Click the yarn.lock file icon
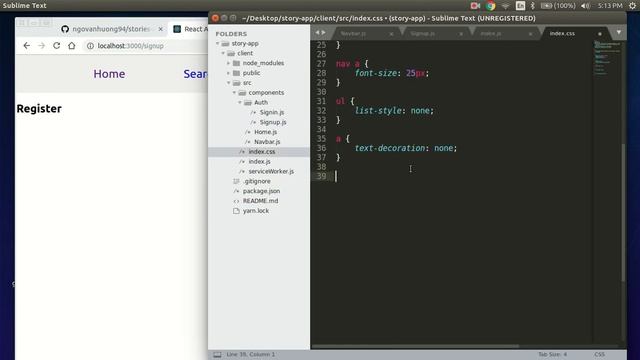This screenshot has width=640, height=360. pyautogui.click(x=236, y=211)
